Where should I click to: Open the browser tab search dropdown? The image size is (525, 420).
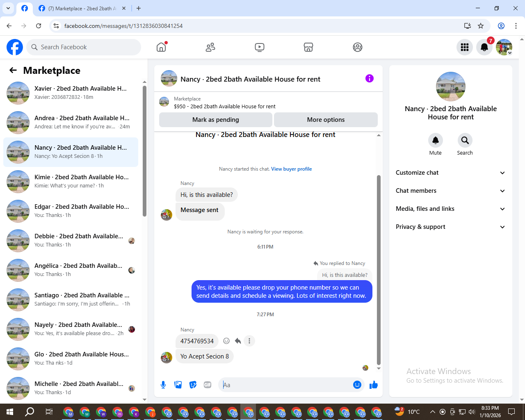8,8
